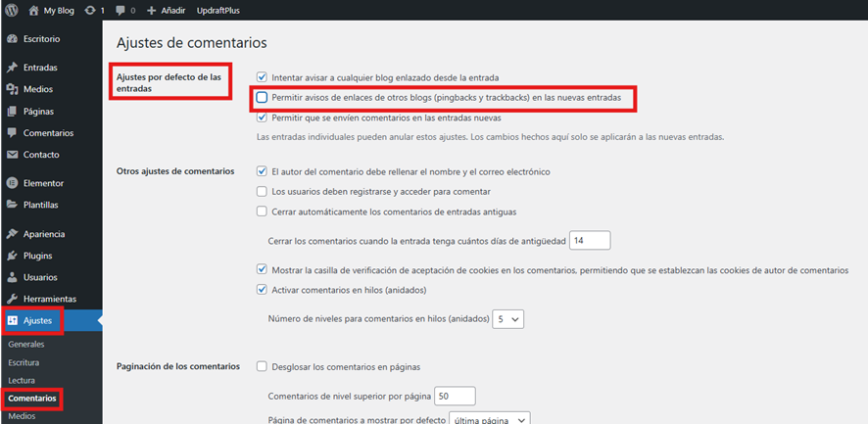This screenshot has width=868, height=424.
Task: Click the Ajustes sliders icon
Action: [14, 321]
